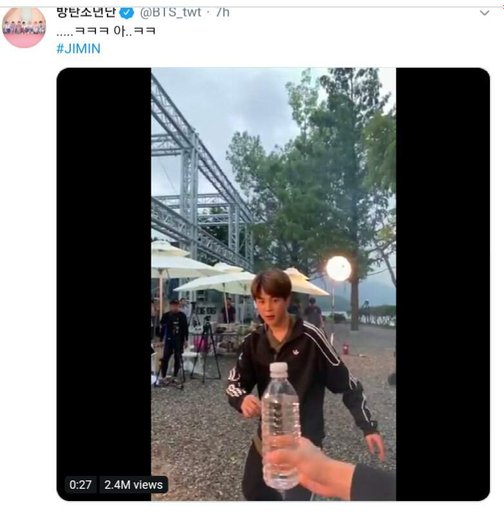Expand the tweet options chevron
This screenshot has height=512, width=504.
pyautogui.click(x=484, y=13)
